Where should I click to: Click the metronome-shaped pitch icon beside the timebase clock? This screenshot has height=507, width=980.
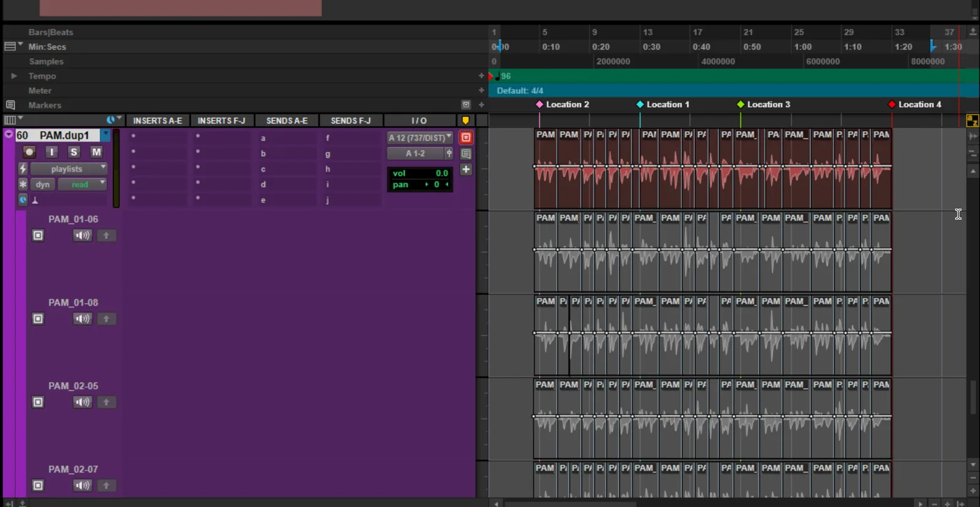35,200
